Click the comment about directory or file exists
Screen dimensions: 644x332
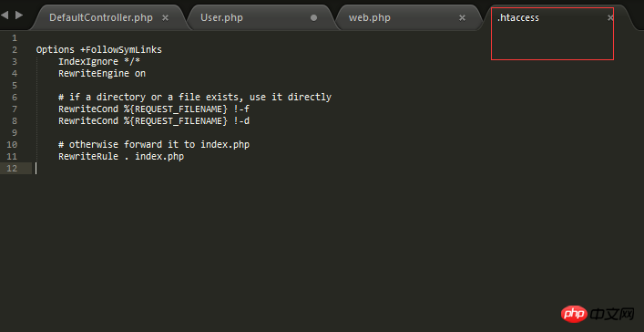click(x=195, y=98)
